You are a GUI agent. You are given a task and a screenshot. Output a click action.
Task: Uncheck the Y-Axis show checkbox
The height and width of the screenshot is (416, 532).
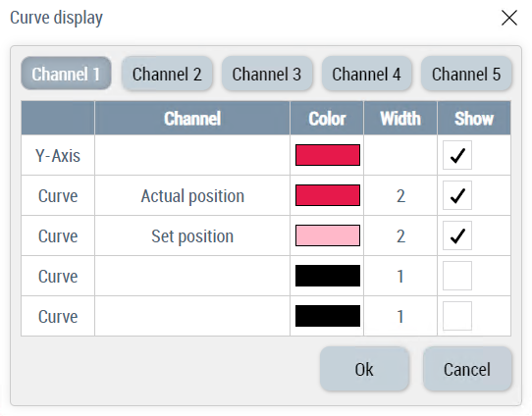pos(457,155)
